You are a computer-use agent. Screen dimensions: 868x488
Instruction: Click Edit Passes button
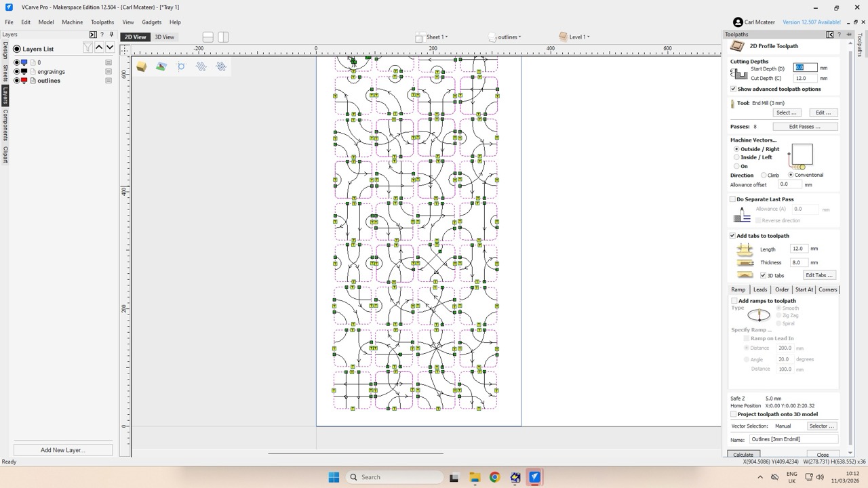(x=804, y=127)
